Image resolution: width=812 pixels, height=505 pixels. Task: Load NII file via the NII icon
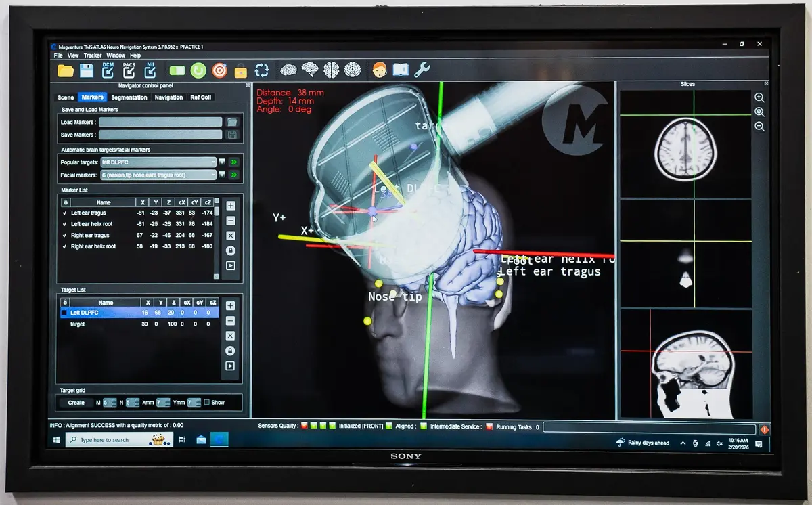[150, 69]
